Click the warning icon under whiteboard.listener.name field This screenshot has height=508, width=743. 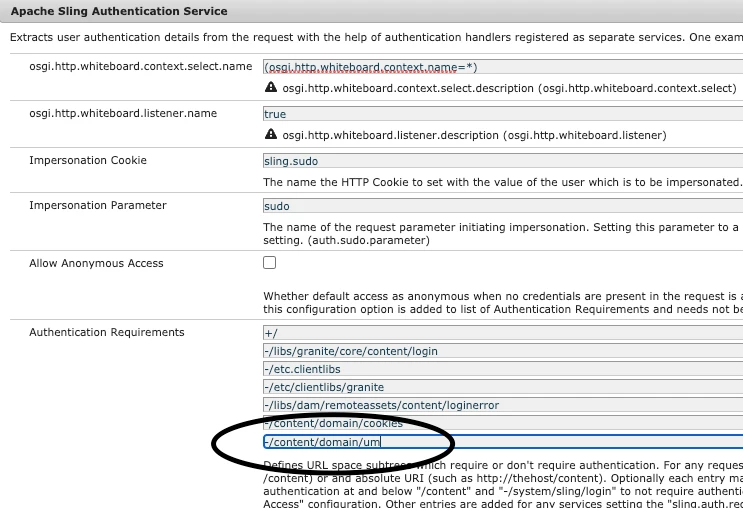(271, 134)
